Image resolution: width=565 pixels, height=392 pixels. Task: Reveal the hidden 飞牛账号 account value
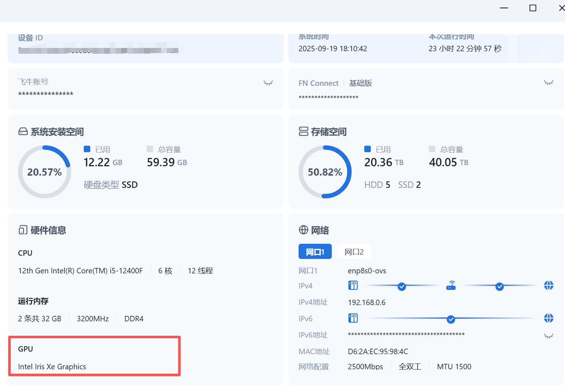click(x=268, y=83)
